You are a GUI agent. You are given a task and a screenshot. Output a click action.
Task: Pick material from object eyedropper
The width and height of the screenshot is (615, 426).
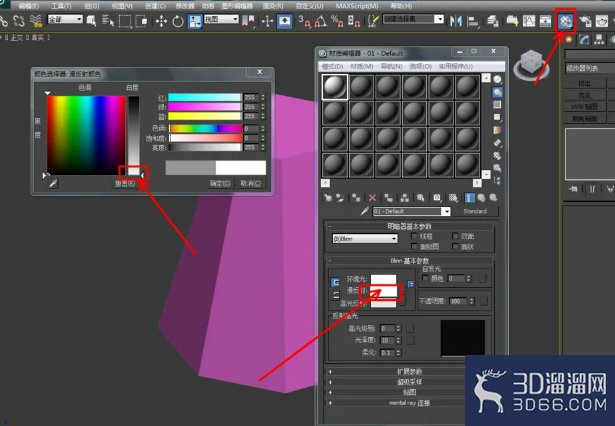pos(364,211)
